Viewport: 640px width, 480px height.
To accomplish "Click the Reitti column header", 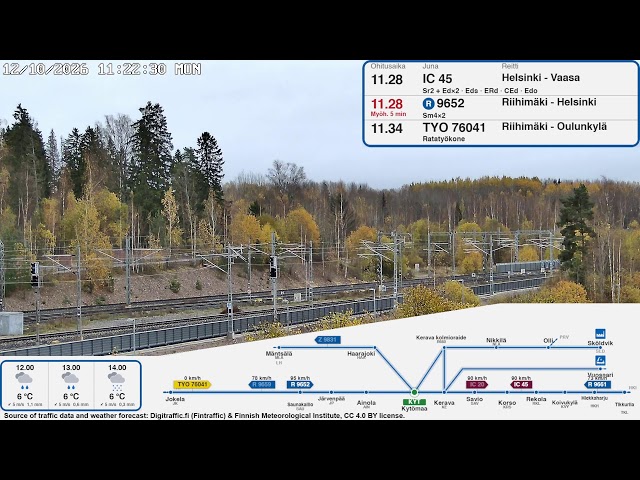I will pos(510,66).
